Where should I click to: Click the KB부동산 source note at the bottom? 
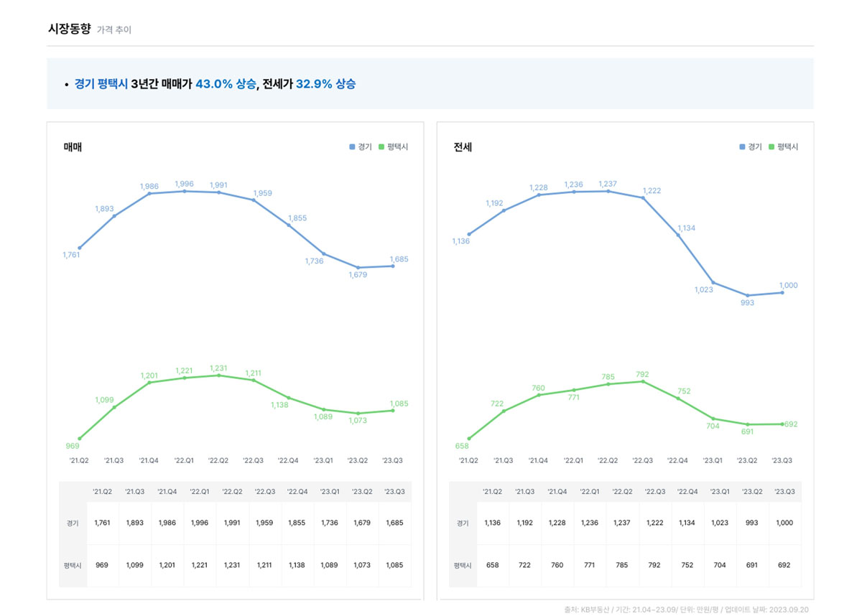click(688, 610)
